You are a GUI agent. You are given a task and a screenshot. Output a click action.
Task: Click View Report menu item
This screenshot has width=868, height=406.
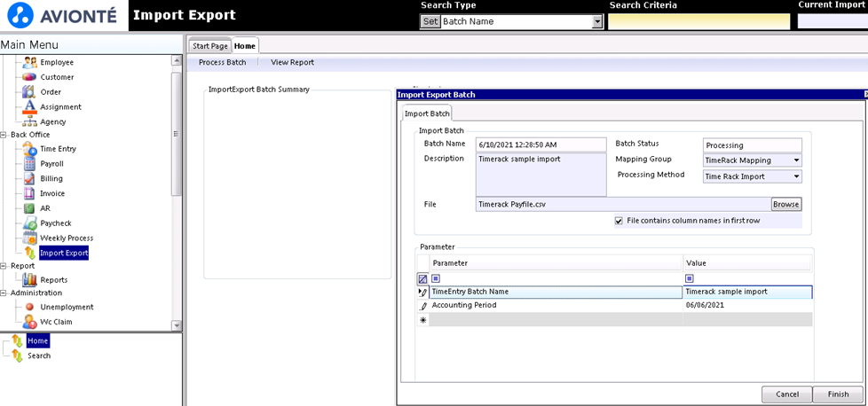[x=292, y=63]
